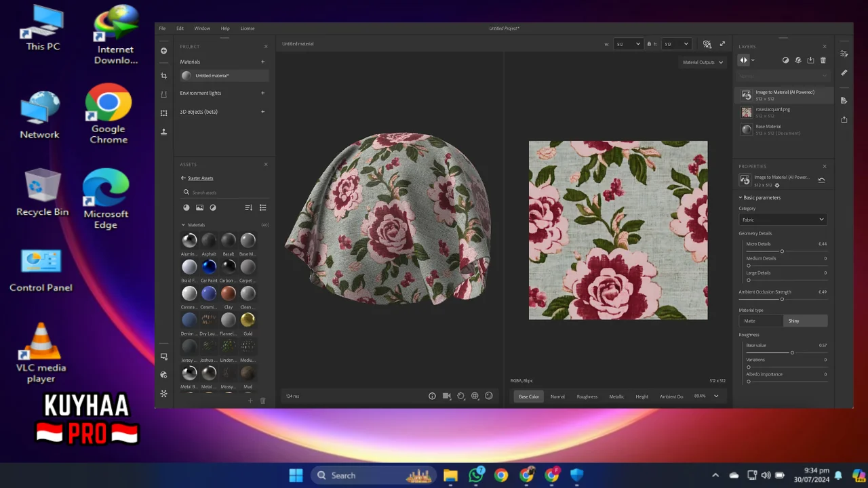This screenshot has height=488, width=868.
Task: Switch to the Normal channel tab
Action: (557, 396)
